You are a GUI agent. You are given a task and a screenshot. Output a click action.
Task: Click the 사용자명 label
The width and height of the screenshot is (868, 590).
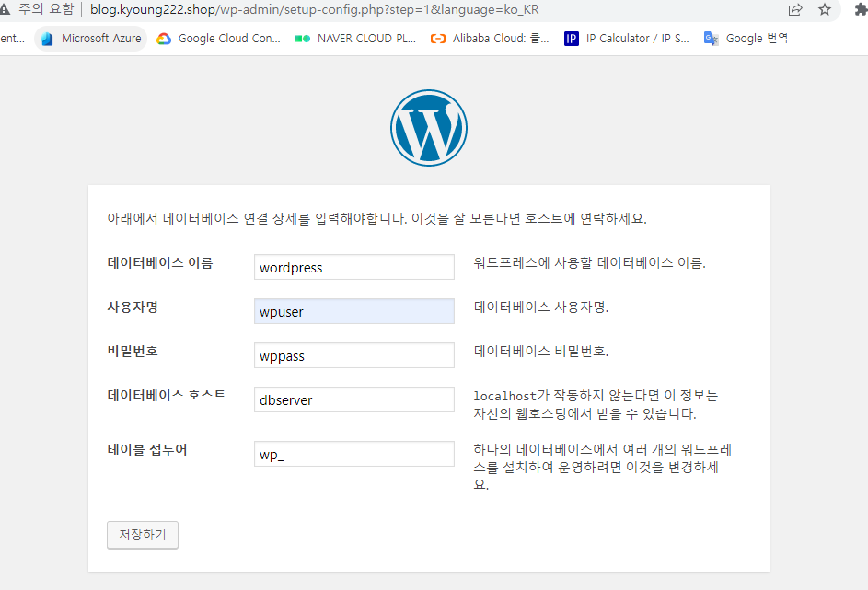[133, 307]
